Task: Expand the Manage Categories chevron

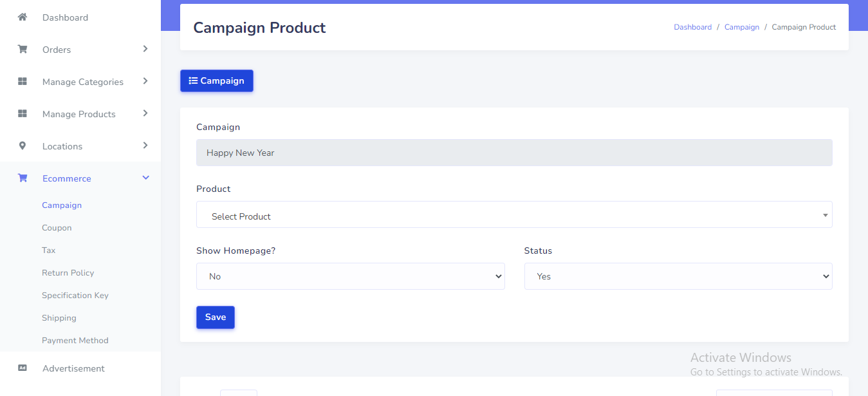Action: (145, 81)
